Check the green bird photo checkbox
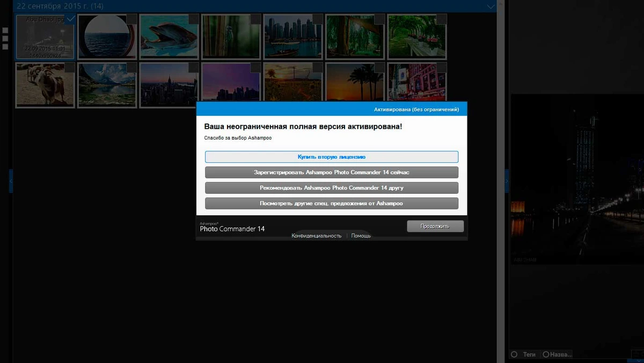 point(256,19)
